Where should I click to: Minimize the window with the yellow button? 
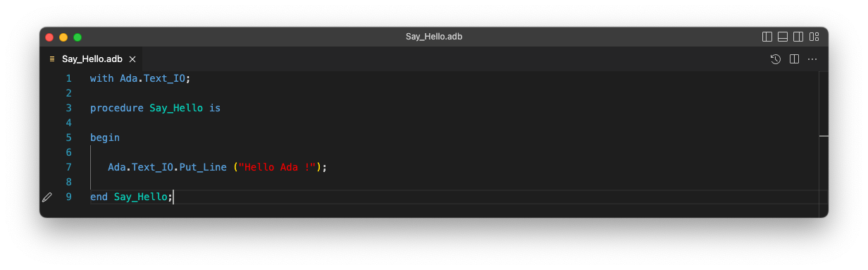pyautogui.click(x=63, y=37)
